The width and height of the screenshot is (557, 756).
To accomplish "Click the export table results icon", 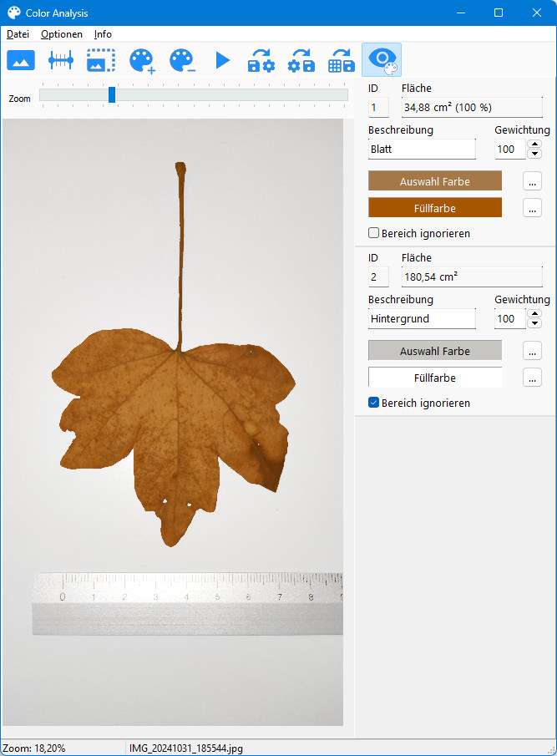I will click(342, 60).
